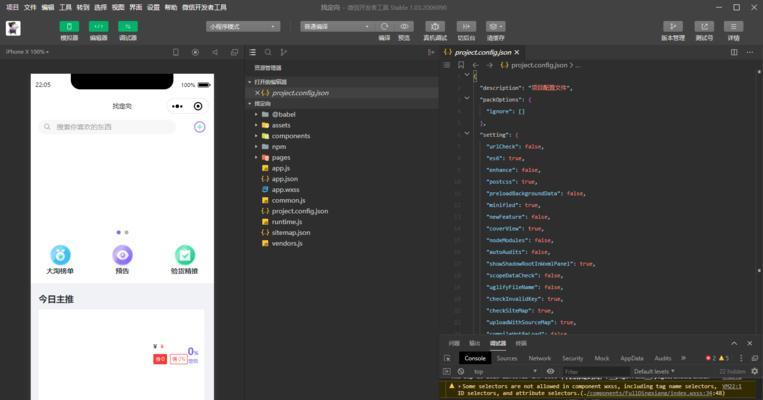This screenshot has width=763, height=400.
Task: Click the element inspect icon in devtools
Action: 447,358
